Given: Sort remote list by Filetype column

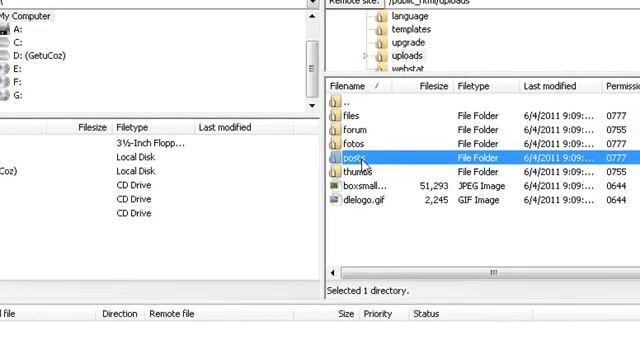Looking at the screenshot, I should (487, 86).
